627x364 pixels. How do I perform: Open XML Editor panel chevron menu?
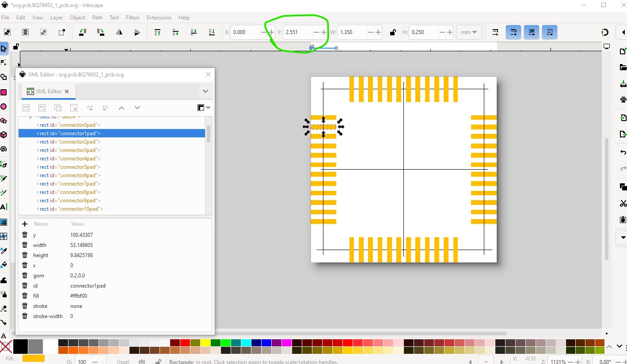point(205,91)
